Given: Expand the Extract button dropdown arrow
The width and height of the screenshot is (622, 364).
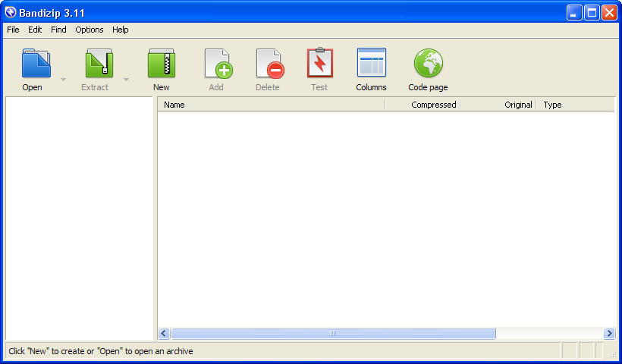Looking at the screenshot, I should click(x=126, y=80).
